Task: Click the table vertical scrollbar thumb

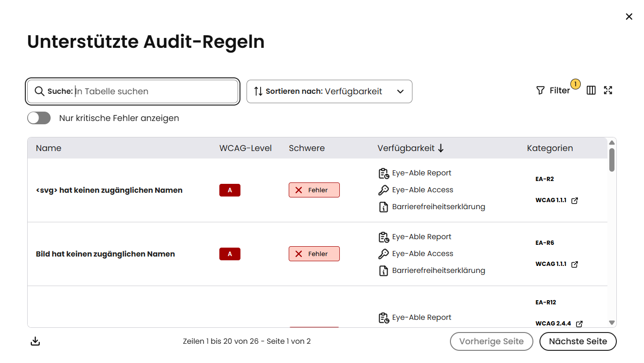Action: tap(612, 160)
